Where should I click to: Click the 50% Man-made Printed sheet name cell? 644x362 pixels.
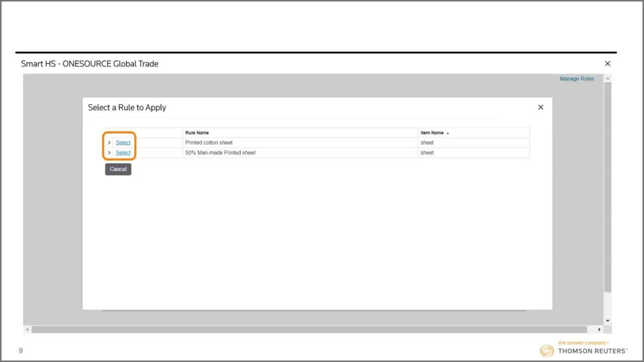[x=220, y=153]
